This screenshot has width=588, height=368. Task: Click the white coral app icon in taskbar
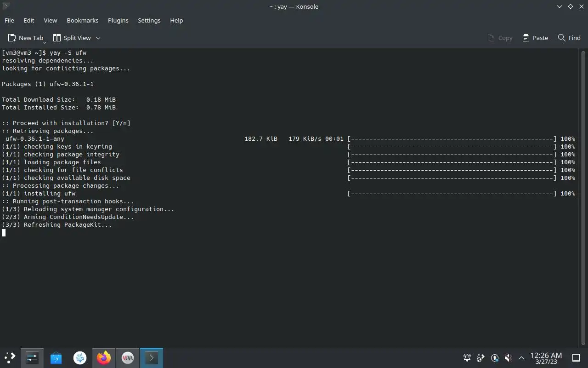click(x=80, y=357)
